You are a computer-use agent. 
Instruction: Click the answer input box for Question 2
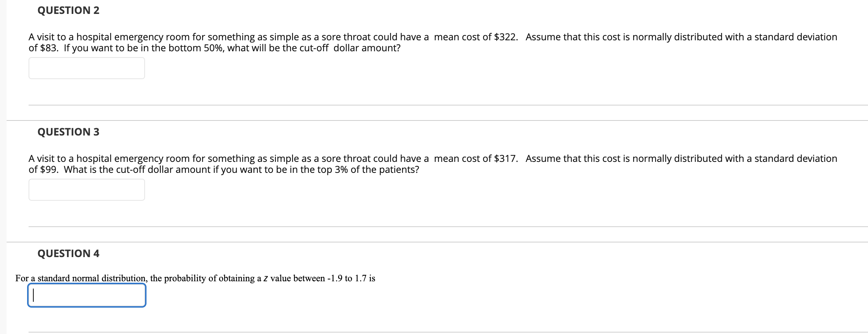click(x=86, y=68)
